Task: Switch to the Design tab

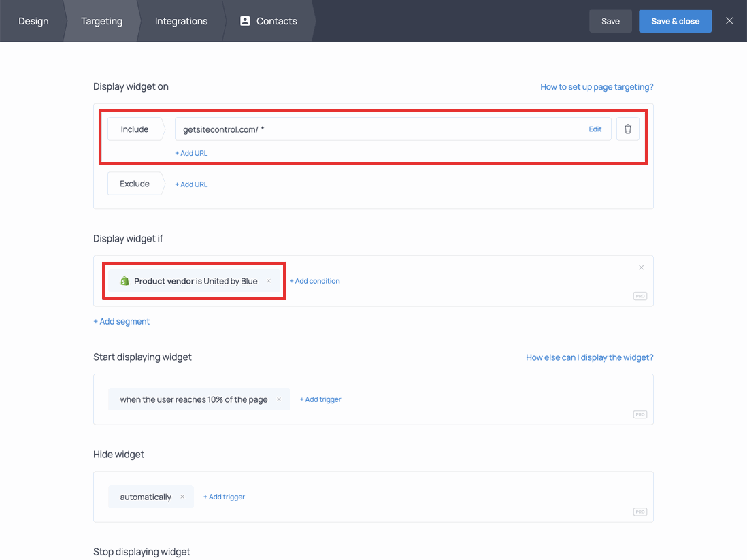Action: 33,21
